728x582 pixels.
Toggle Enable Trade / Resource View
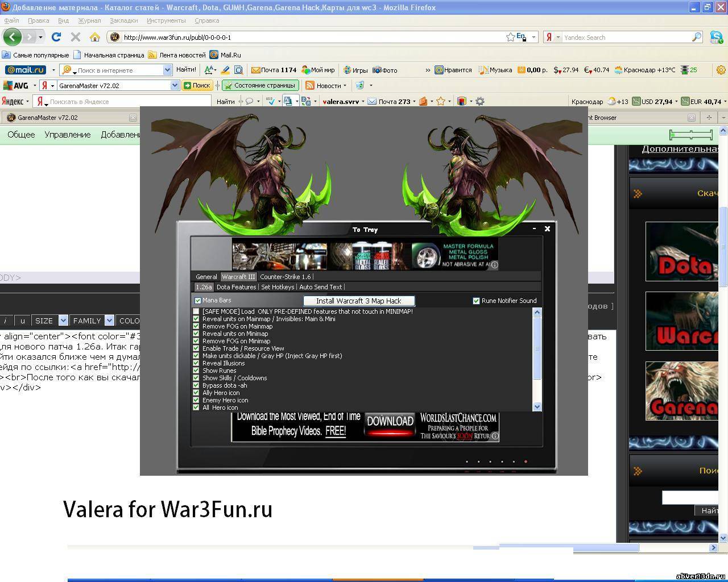click(x=196, y=348)
